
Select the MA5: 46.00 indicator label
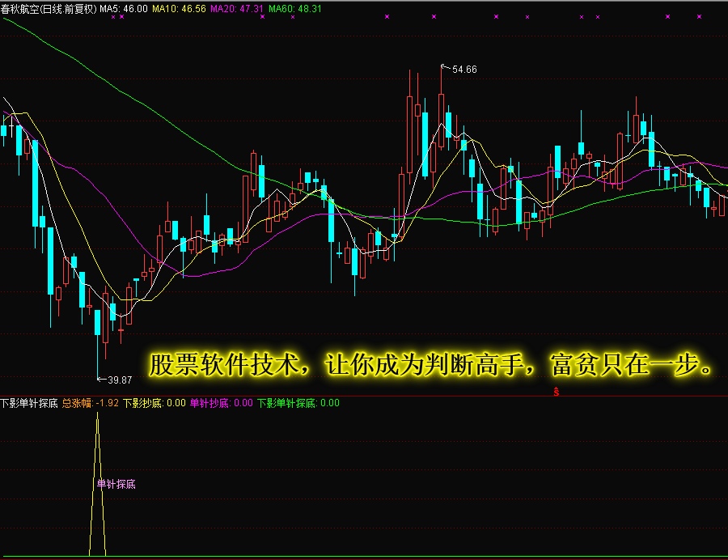(124, 9)
